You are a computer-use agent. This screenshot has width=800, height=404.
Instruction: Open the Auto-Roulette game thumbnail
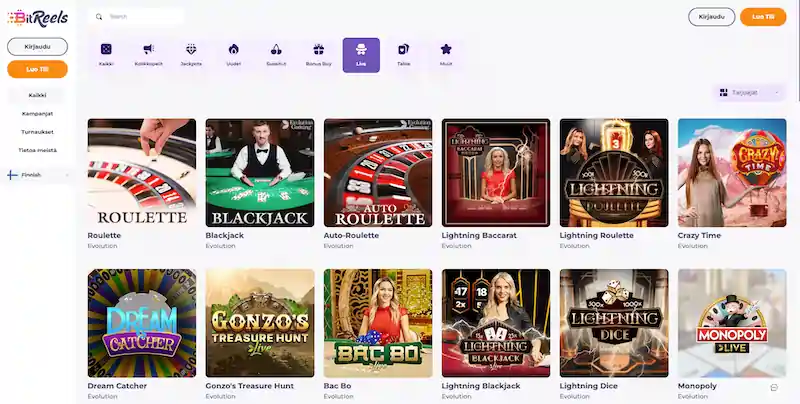coord(378,172)
